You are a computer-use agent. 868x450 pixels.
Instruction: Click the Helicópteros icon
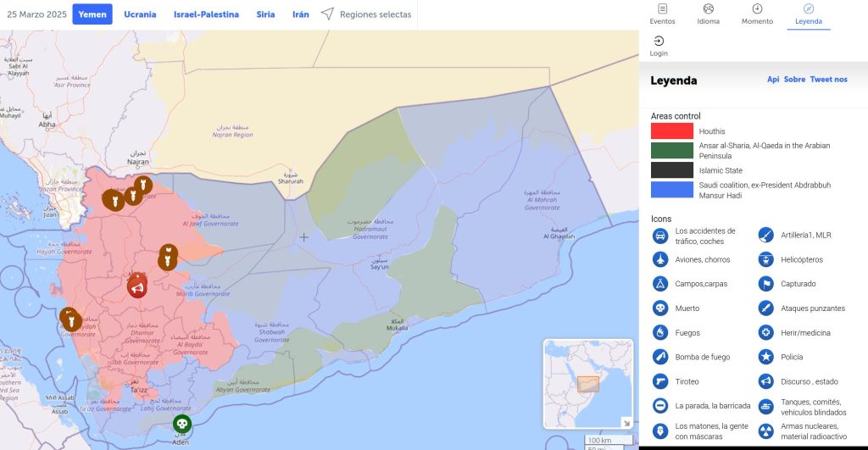pos(765,259)
